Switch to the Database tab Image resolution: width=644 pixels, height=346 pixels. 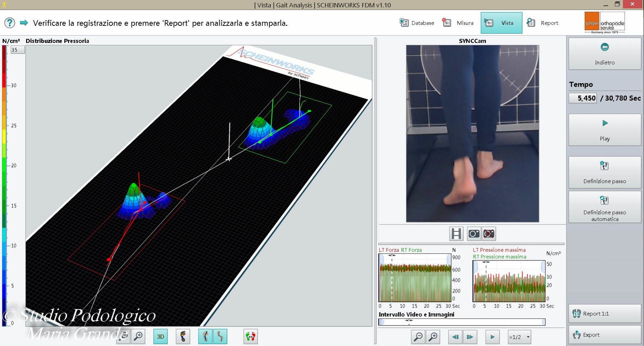[x=417, y=23]
